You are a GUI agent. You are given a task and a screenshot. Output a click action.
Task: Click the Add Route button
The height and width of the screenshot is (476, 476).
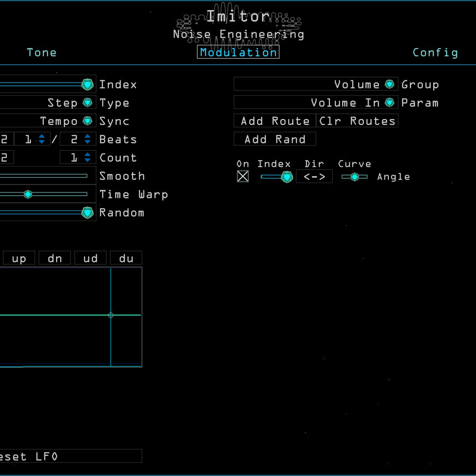[x=275, y=121]
